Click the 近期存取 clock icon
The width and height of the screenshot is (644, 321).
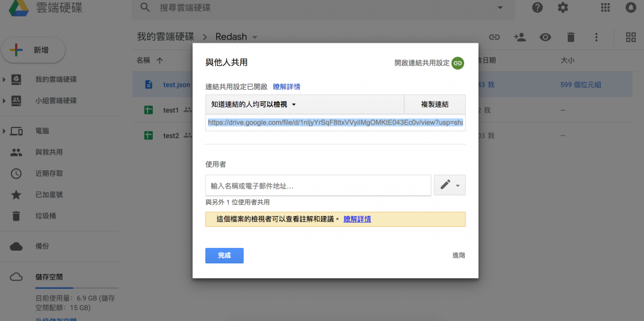(16, 173)
